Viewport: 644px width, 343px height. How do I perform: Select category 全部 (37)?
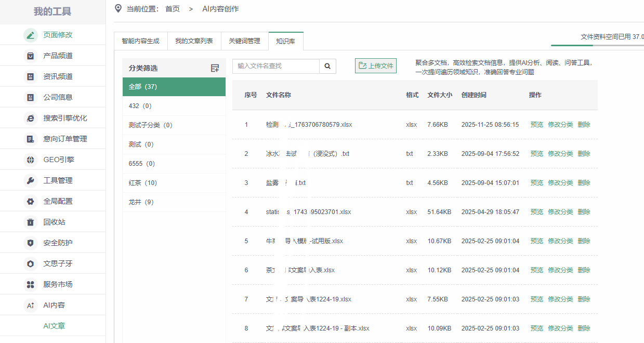[x=174, y=87]
